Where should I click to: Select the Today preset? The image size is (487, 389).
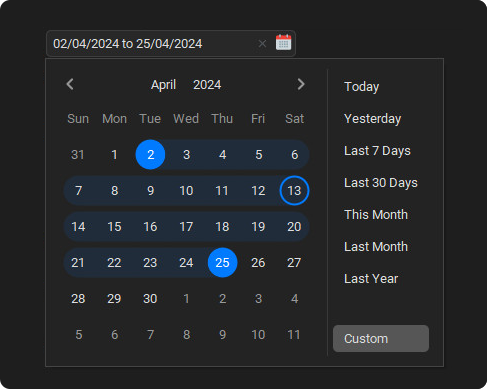(x=362, y=87)
